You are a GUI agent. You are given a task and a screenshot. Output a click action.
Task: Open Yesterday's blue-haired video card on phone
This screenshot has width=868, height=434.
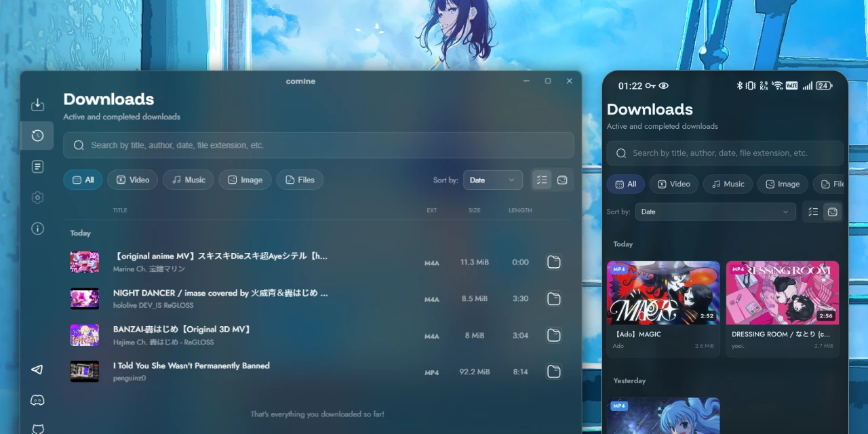tap(663, 416)
